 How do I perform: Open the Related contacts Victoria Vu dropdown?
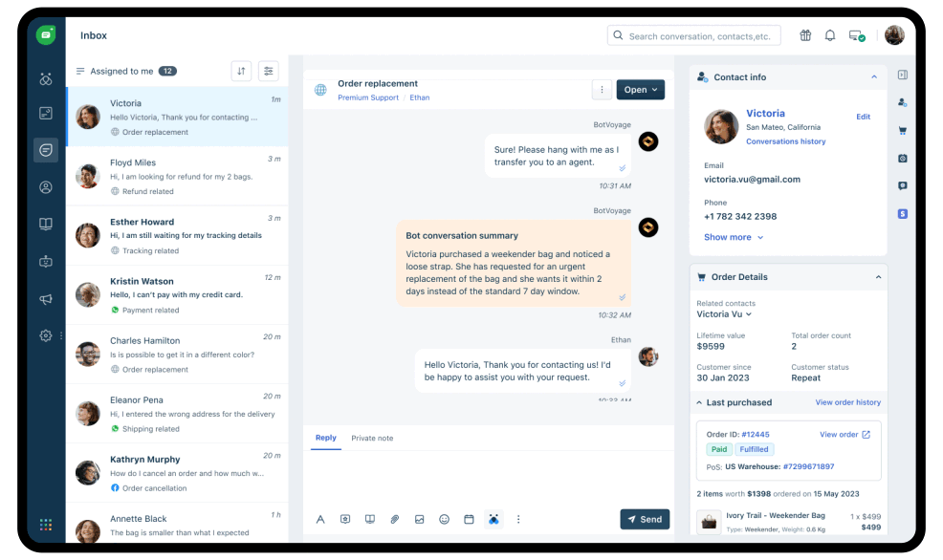pyautogui.click(x=724, y=314)
